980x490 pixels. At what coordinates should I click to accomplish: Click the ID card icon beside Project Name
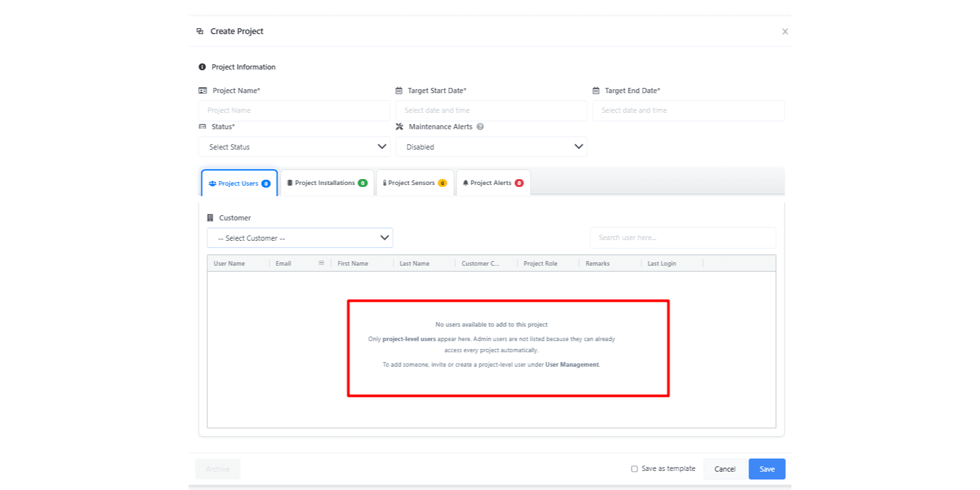tap(203, 91)
